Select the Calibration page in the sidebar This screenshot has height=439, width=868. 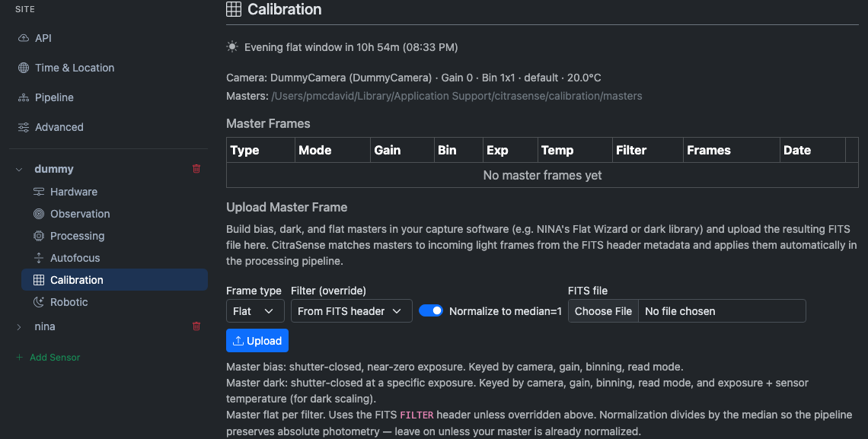(114, 280)
